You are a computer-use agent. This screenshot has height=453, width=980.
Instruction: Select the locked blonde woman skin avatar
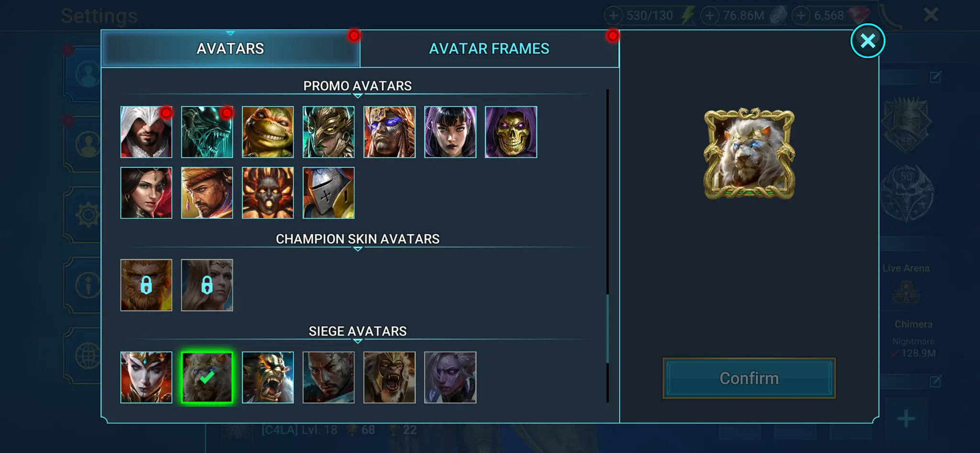(x=207, y=285)
